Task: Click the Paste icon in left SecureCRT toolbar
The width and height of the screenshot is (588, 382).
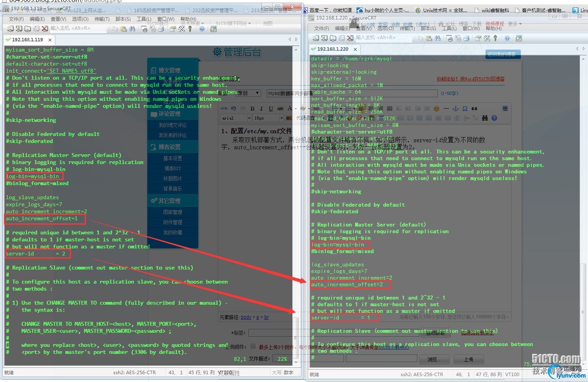Action: pyautogui.click(x=124, y=29)
